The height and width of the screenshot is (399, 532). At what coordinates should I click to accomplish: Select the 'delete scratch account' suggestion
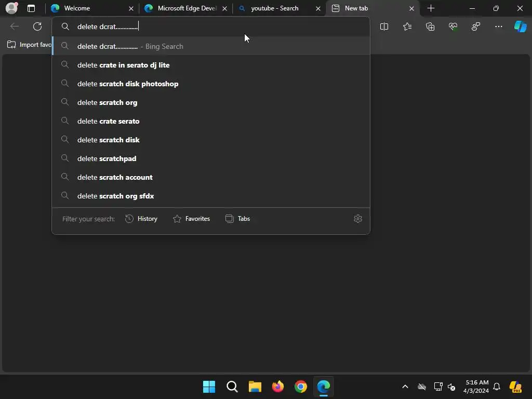pyautogui.click(x=211, y=177)
